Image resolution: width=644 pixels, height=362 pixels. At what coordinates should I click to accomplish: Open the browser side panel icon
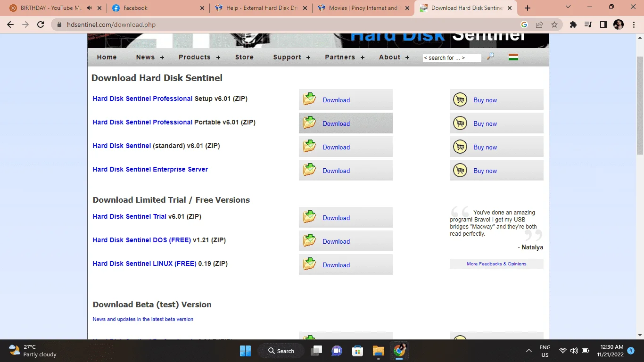tap(603, 25)
